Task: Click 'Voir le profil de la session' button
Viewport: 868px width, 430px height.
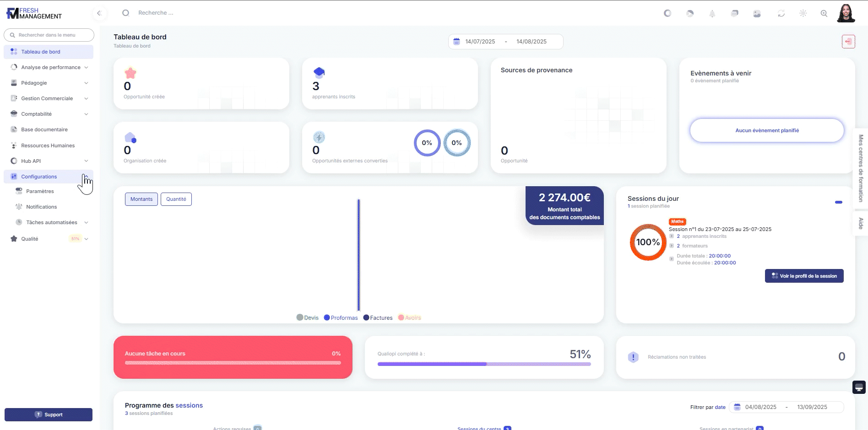Action: tap(804, 276)
